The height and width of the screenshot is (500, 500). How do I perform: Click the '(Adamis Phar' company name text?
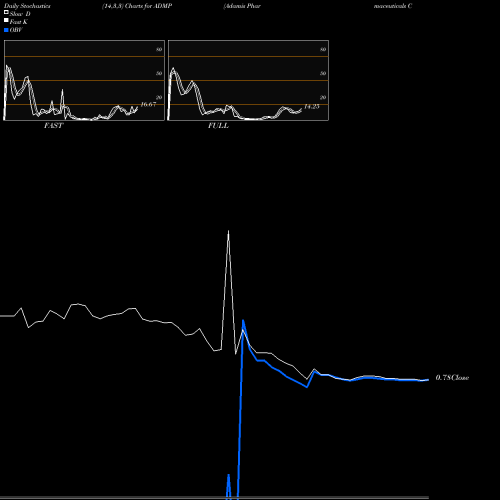point(242,6)
